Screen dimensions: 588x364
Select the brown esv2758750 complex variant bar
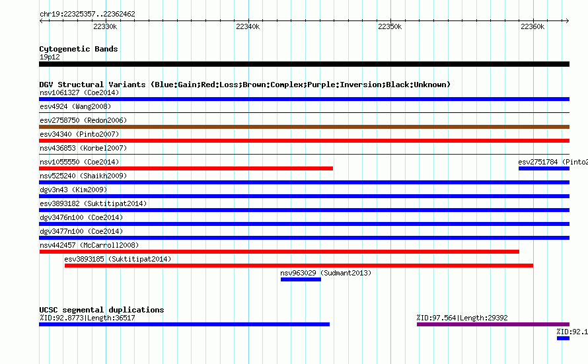pyautogui.click(x=304, y=127)
